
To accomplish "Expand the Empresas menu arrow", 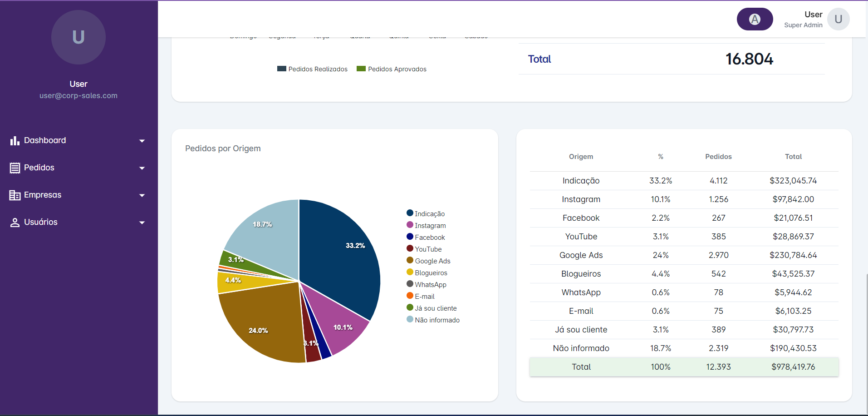I will point(142,195).
